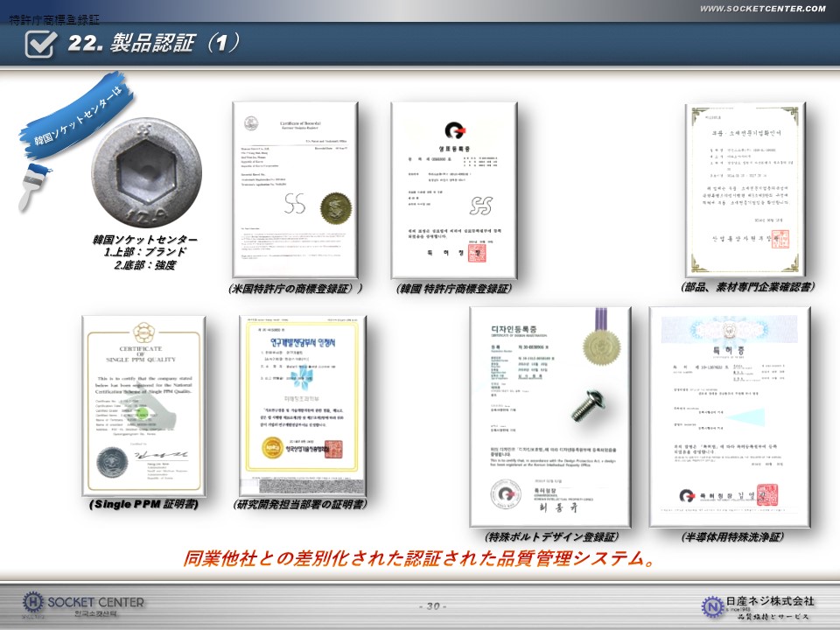Screen dimensions: 840x630
Task: Click the (Single PPM 証明書) caption label
Action: tap(143, 505)
